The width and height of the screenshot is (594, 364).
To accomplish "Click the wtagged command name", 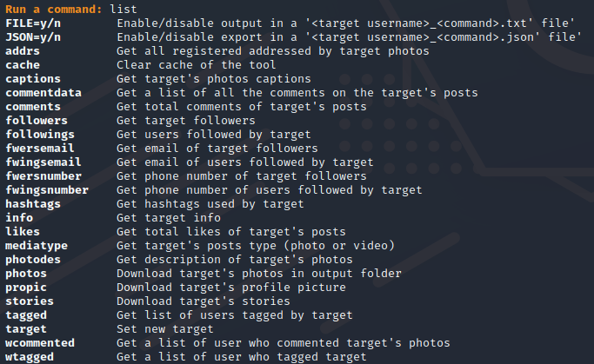I will tap(30, 357).
